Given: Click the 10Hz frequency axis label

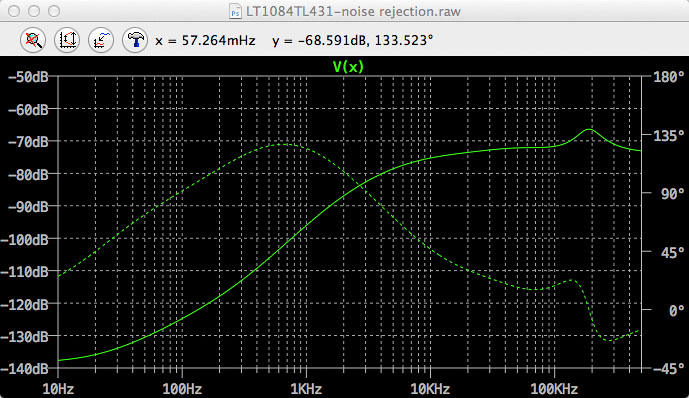Looking at the screenshot, I should [x=58, y=389].
